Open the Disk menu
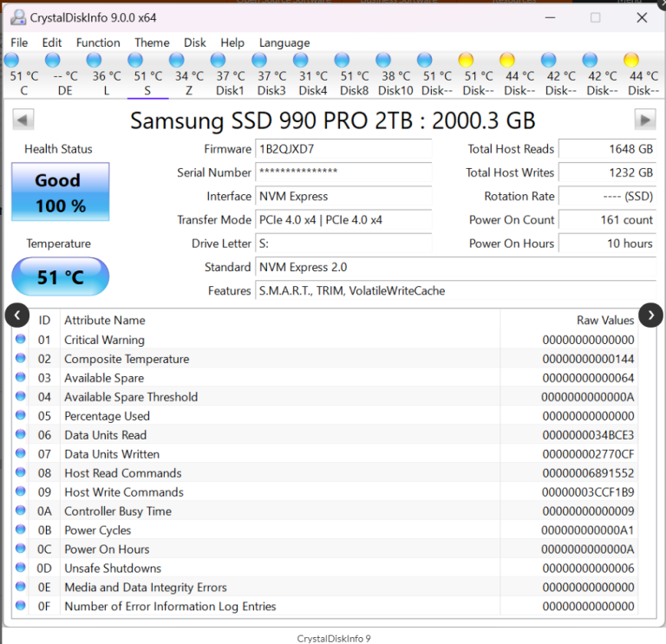The image size is (666, 644). pyautogui.click(x=195, y=42)
